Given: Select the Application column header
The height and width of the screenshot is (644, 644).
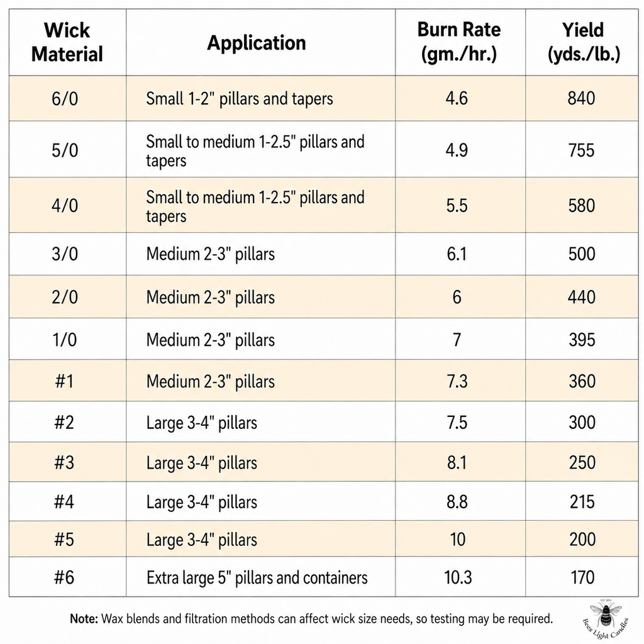Looking at the screenshot, I should pos(257,43).
